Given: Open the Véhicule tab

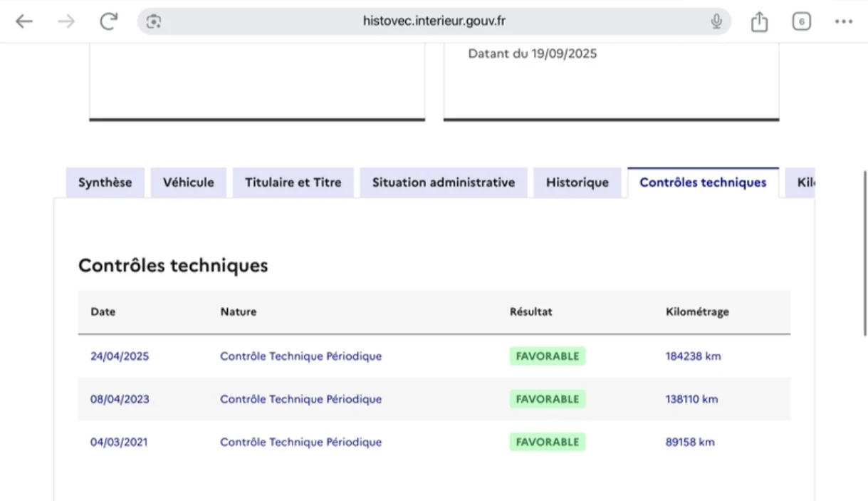Looking at the screenshot, I should [x=188, y=182].
